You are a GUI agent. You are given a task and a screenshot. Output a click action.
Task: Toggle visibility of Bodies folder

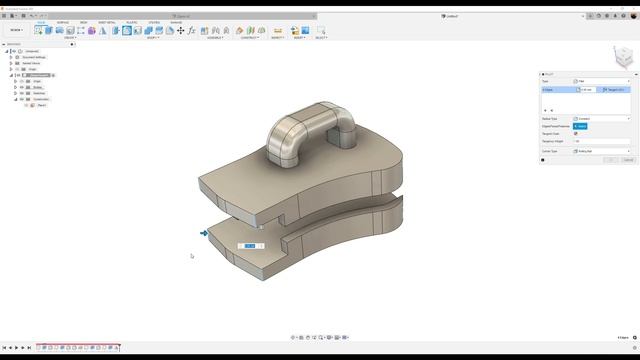tap(22, 87)
